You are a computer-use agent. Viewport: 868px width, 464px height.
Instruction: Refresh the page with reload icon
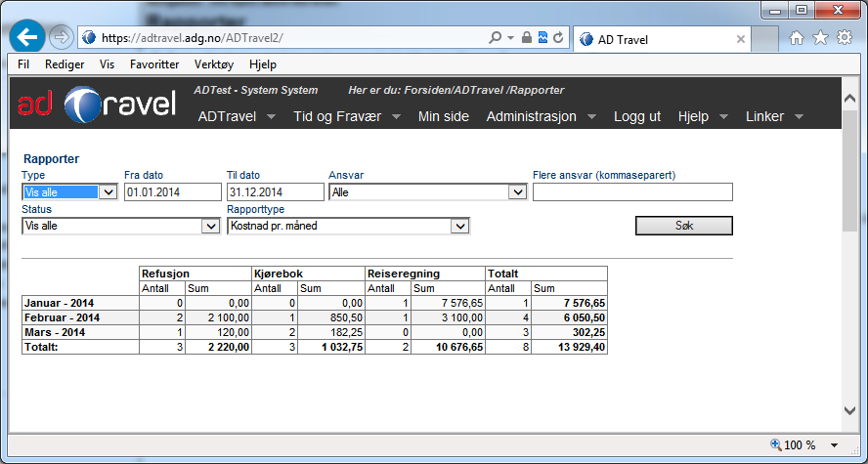pyautogui.click(x=558, y=37)
